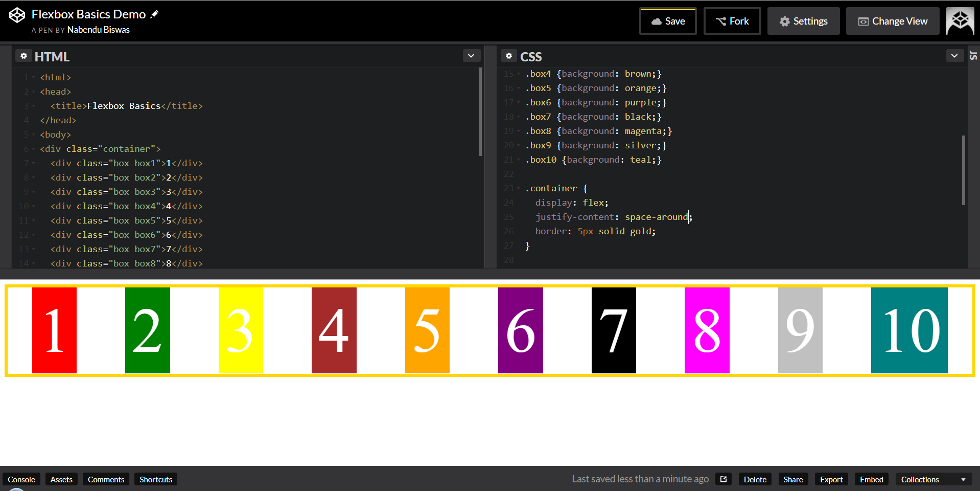Click the "display: flex;" line
Screen dimensions: 980x491
click(572, 203)
